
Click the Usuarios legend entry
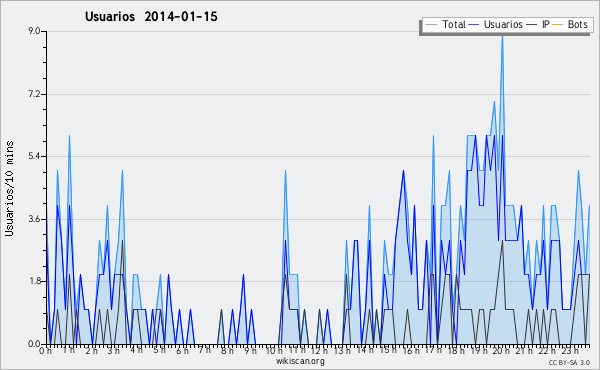[x=495, y=24]
